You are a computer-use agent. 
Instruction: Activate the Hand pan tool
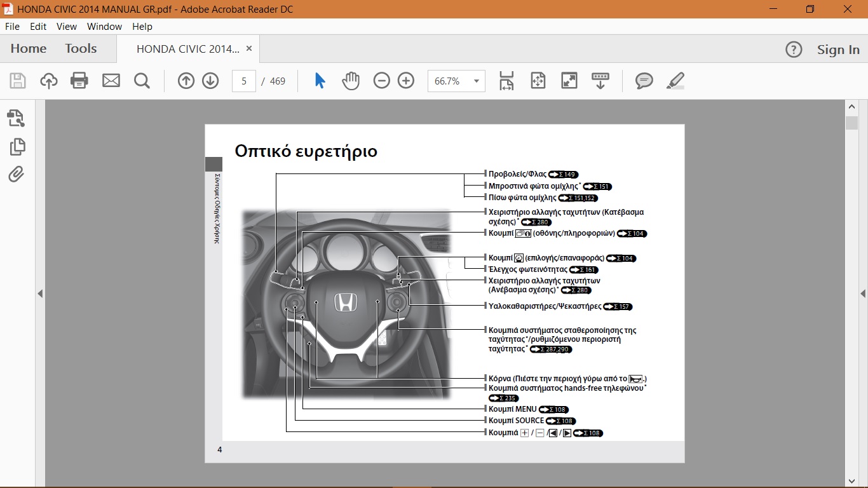point(351,81)
